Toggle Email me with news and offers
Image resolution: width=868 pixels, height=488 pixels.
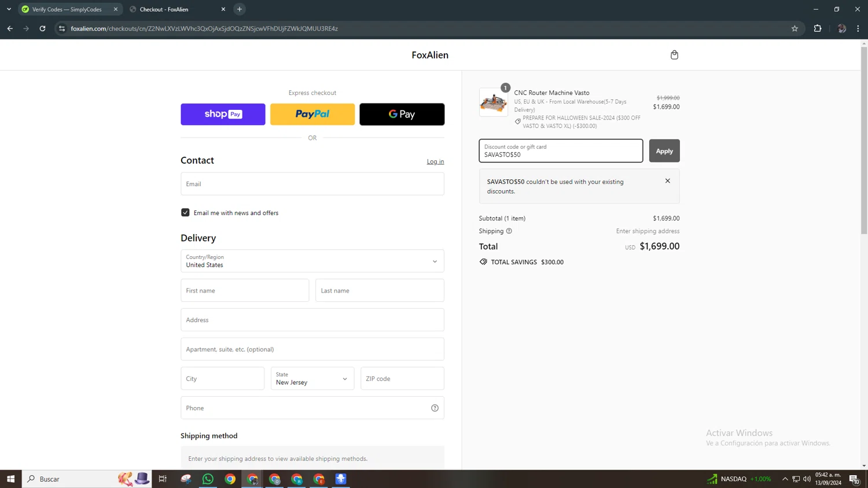click(x=185, y=213)
